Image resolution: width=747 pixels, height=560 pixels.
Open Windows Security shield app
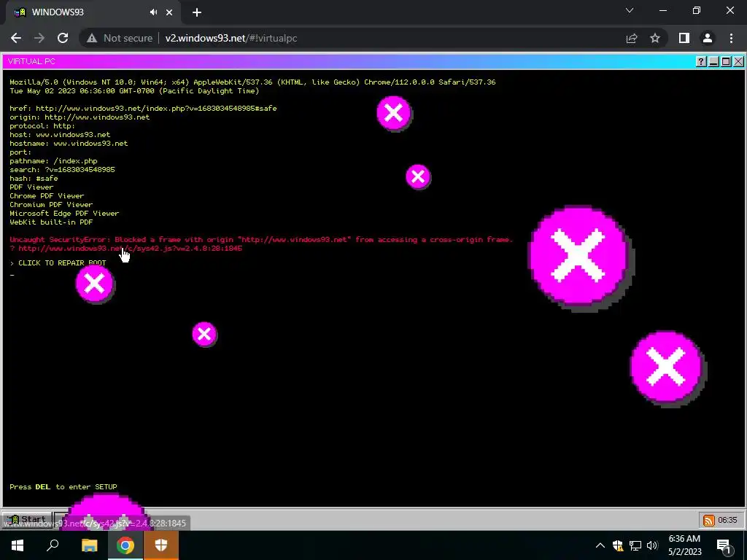[x=161, y=545]
